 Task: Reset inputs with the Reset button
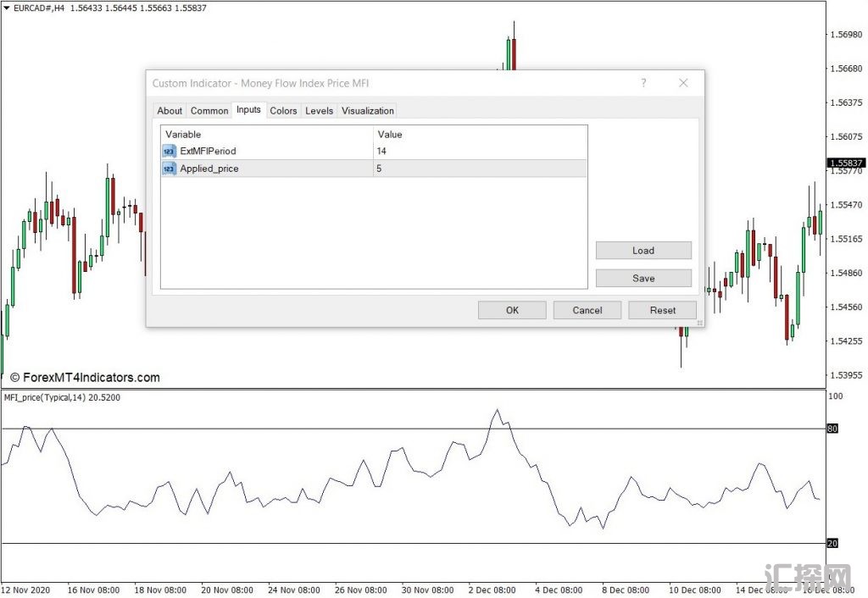(x=663, y=310)
